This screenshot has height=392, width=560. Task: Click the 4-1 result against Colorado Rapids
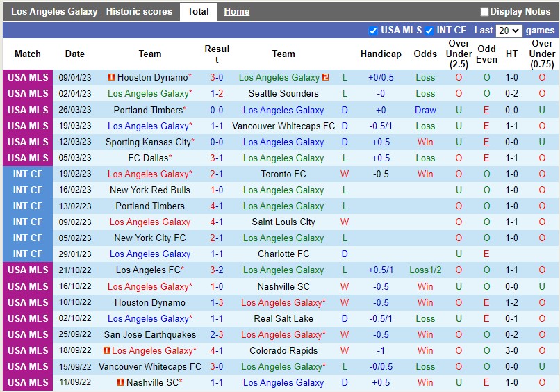point(217,350)
